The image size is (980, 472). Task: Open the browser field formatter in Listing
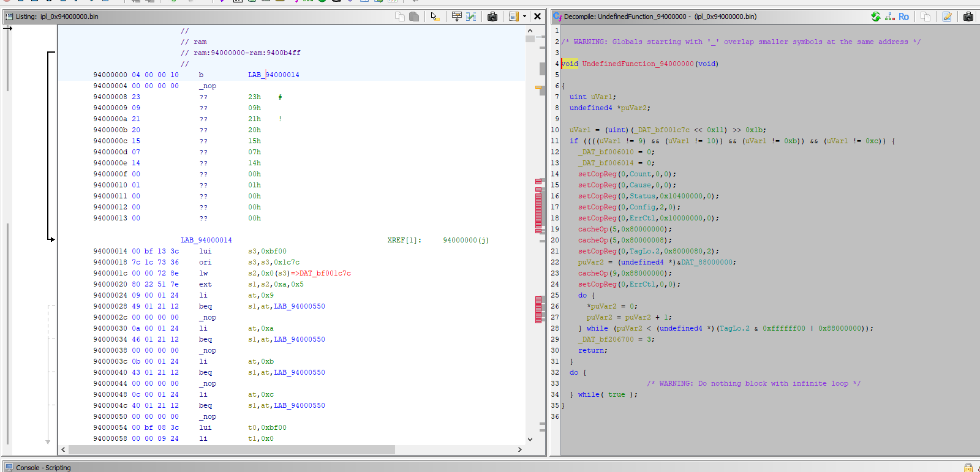click(x=457, y=17)
